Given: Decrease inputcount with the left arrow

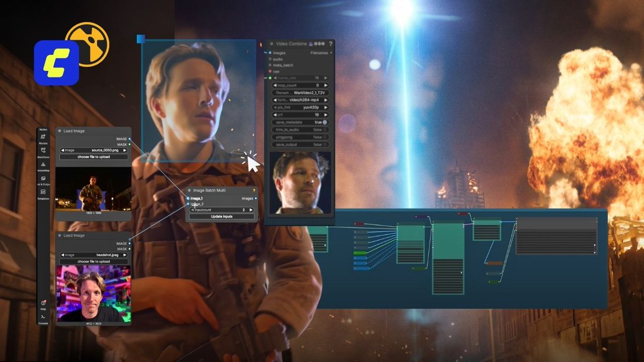Looking at the screenshot, I should (193, 210).
